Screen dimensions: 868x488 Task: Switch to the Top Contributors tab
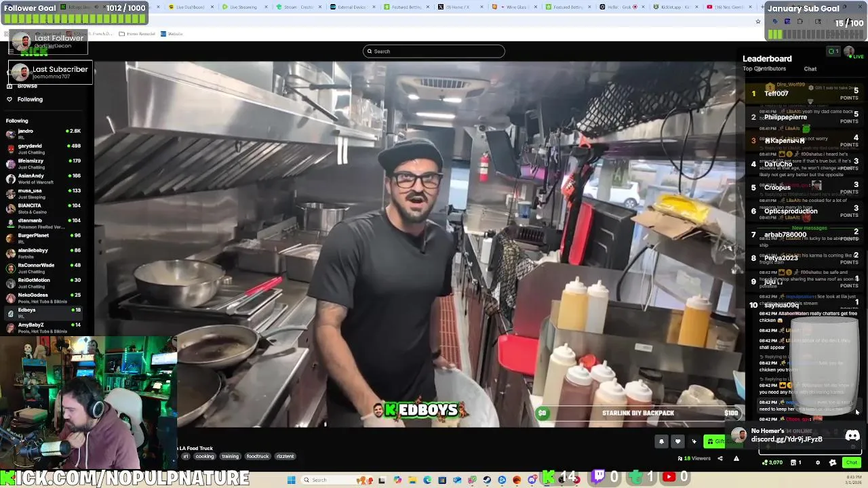[764, 68]
